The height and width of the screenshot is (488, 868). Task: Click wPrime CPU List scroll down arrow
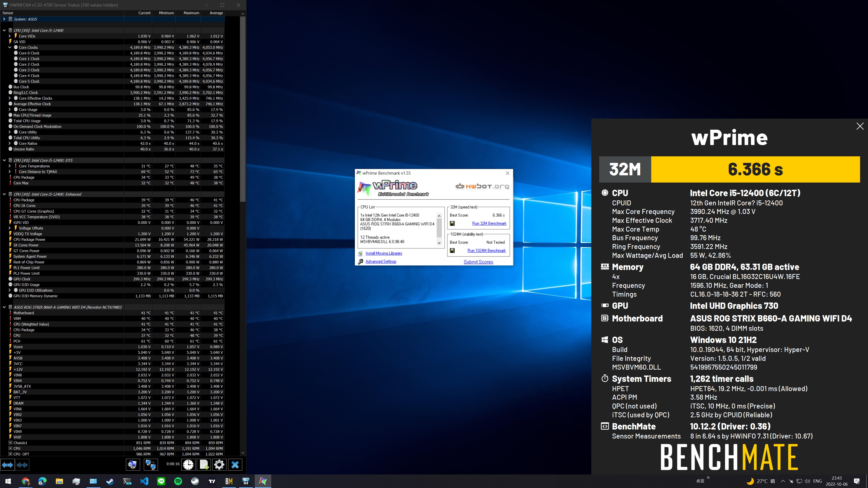(x=439, y=243)
